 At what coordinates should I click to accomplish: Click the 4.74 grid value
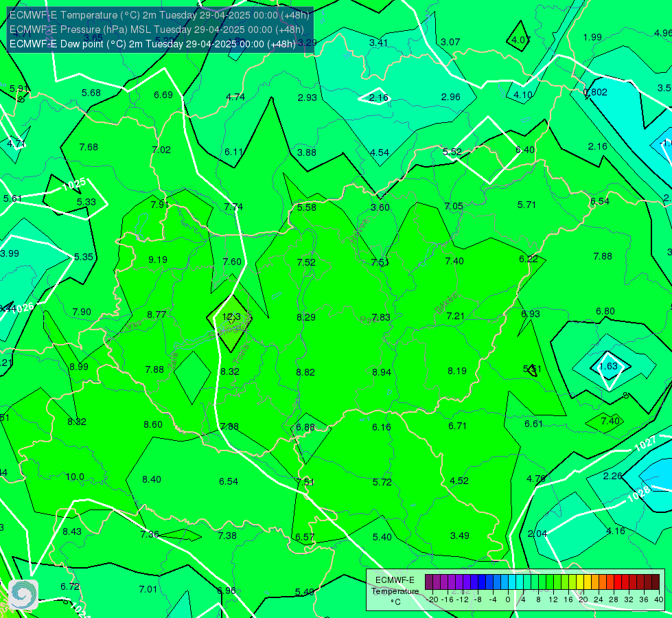235,97
